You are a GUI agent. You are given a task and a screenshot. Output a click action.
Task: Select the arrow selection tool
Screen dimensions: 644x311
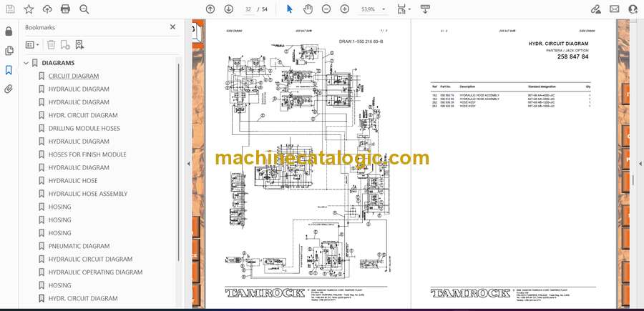point(290,9)
